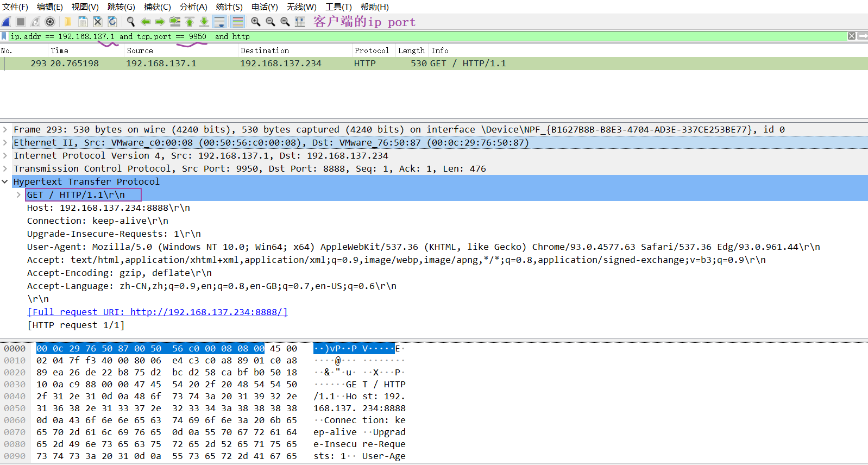The height and width of the screenshot is (465, 868).
Task: Restart the current capture
Action: pyautogui.click(x=35, y=22)
